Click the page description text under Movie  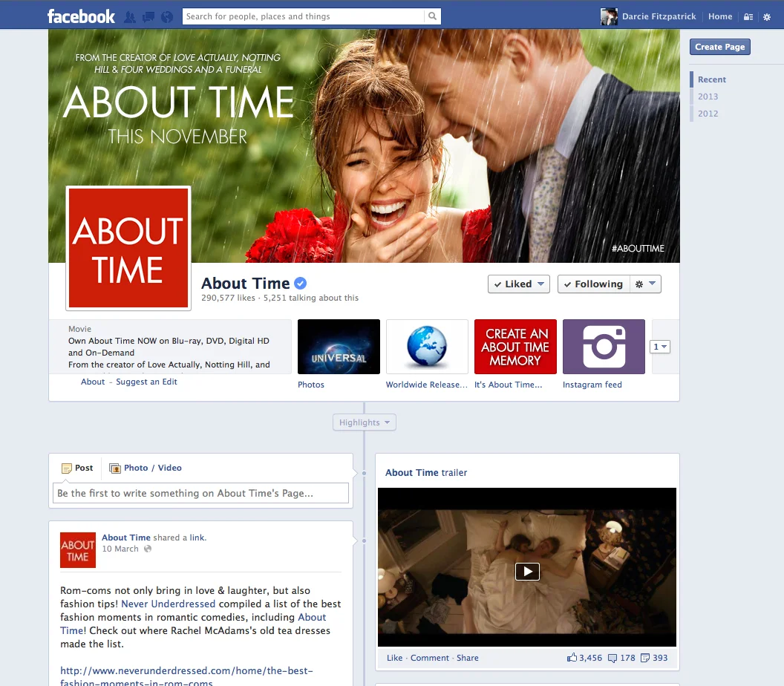click(x=169, y=353)
